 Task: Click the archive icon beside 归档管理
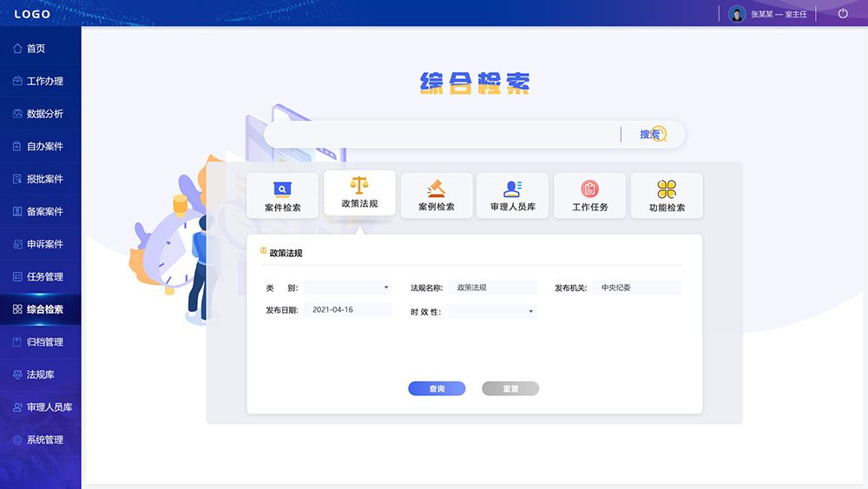(17, 341)
